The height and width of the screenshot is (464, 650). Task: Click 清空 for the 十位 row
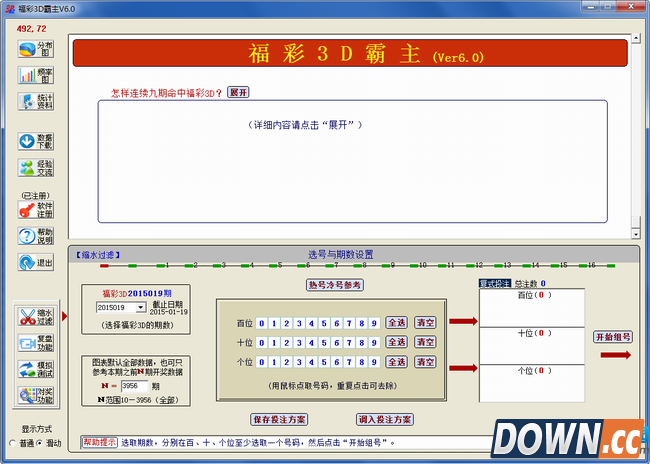click(x=425, y=342)
